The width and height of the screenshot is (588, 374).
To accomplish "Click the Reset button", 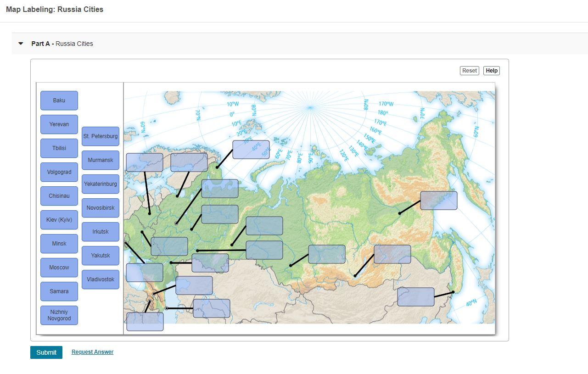I will point(470,71).
